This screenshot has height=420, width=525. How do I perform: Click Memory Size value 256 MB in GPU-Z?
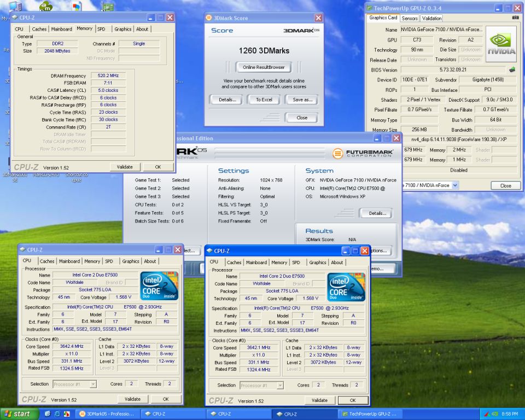(x=419, y=129)
